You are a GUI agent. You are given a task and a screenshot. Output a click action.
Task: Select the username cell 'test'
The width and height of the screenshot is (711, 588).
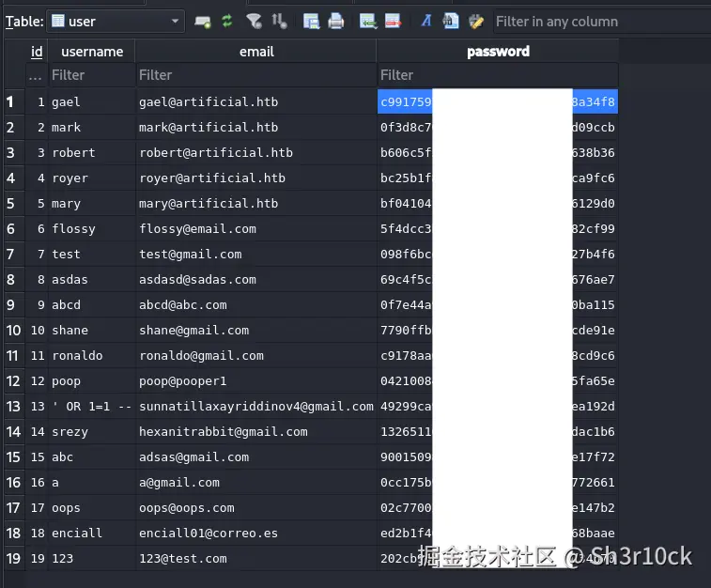coord(92,254)
